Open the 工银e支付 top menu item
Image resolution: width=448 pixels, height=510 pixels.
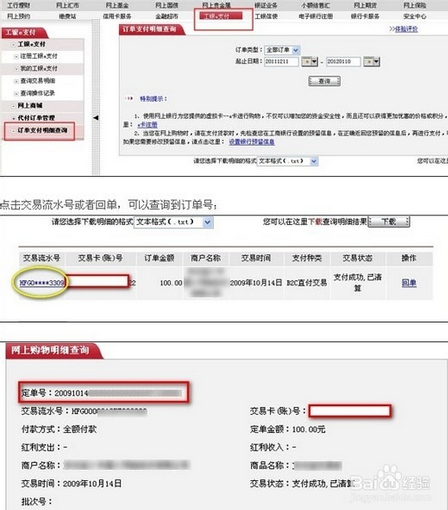(x=220, y=16)
